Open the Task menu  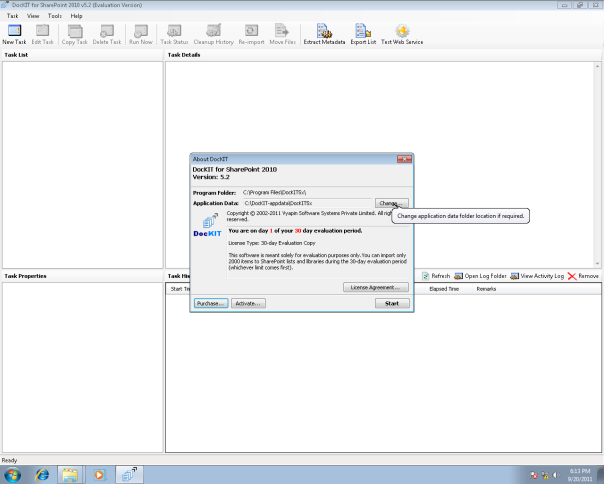coord(12,16)
